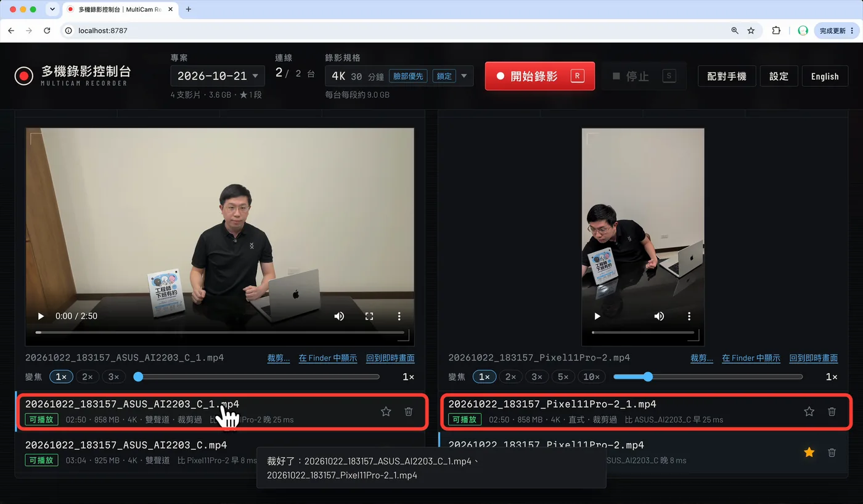Adjust the Pixel camera zoom slider

point(708,376)
